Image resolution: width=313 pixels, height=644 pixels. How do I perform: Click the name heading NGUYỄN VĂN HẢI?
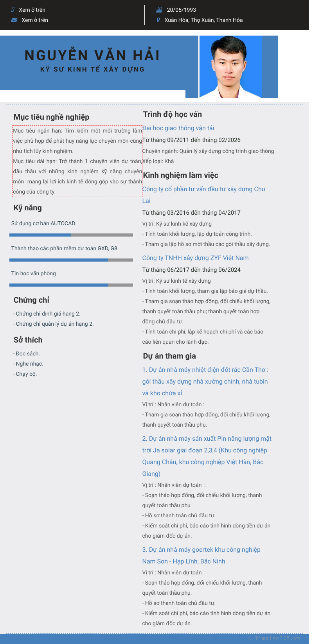click(x=92, y=56)
